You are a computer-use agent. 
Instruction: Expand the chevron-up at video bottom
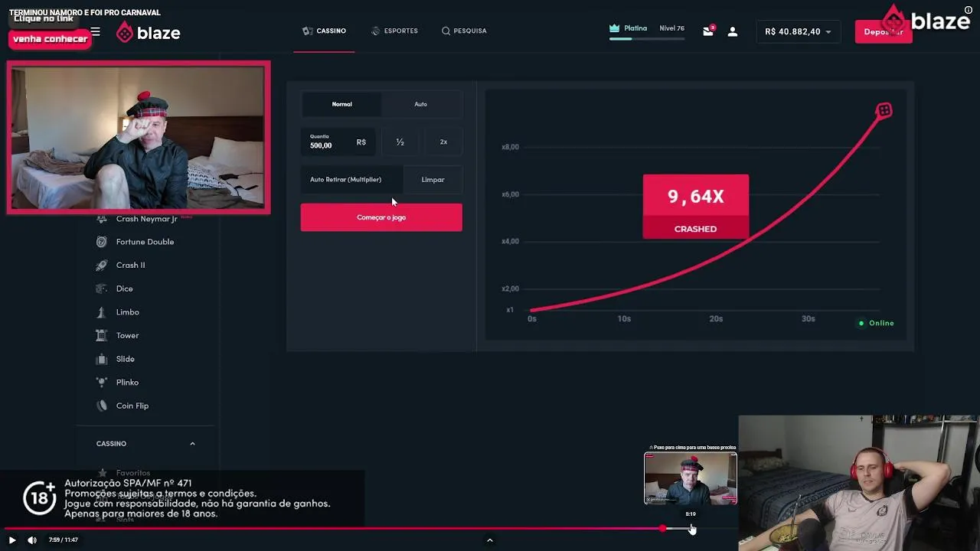490,540
